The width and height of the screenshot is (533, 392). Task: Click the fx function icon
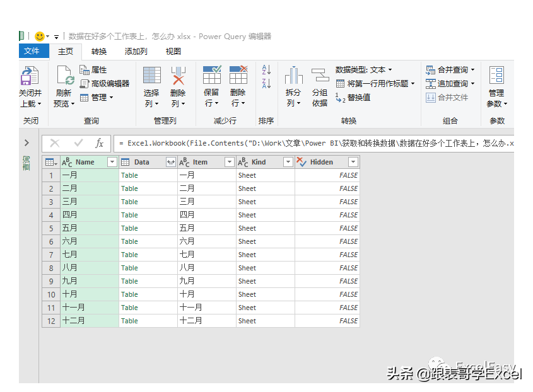[99, 143]
